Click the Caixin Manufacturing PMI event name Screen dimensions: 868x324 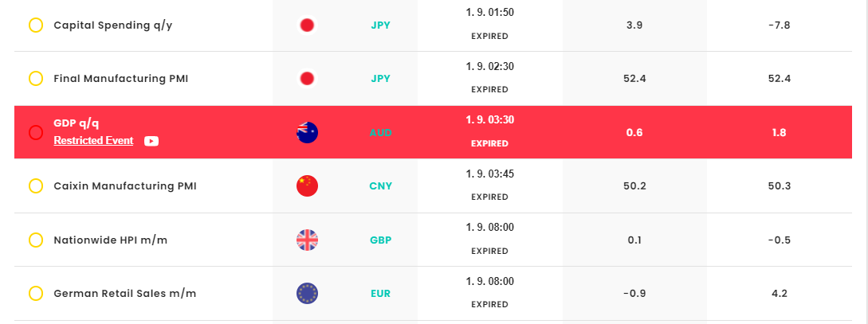pyautogui.click(x=124, y=186)
